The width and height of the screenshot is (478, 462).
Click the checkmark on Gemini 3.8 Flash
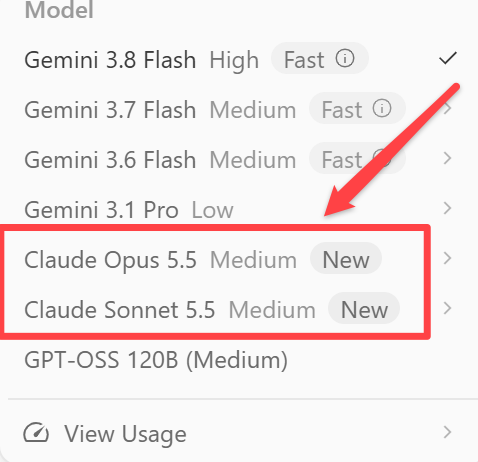(x=448, y=58)
